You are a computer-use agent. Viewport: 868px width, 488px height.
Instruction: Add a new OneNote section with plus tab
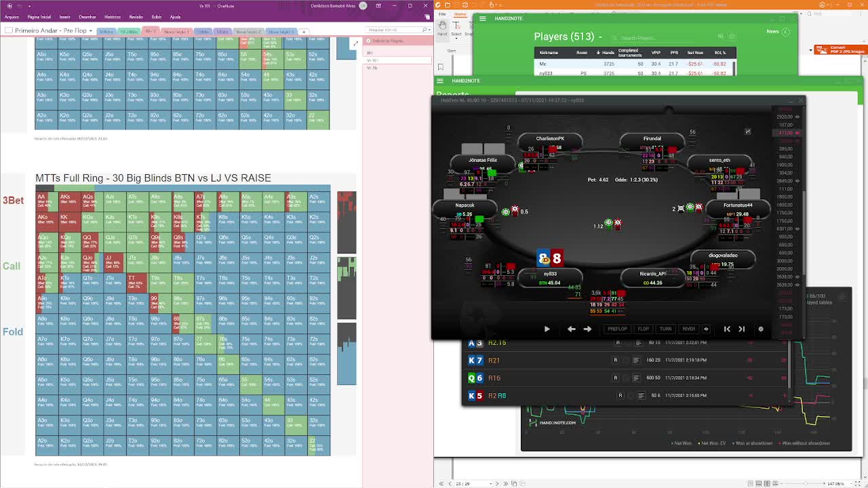coord(304,31)
